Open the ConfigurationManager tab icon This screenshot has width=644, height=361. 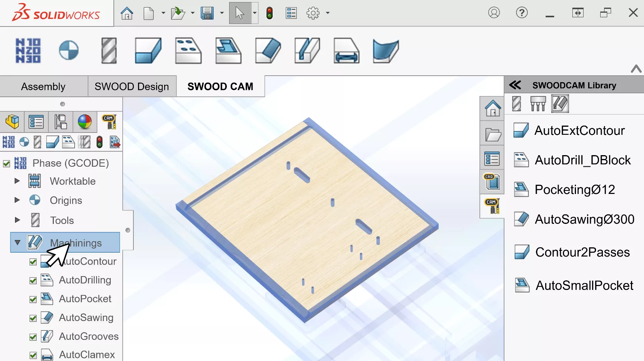60,122
